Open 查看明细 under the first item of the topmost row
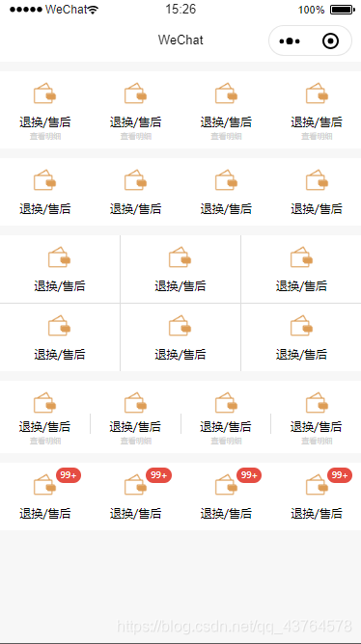361x644 pixels. tap(45, 136)
